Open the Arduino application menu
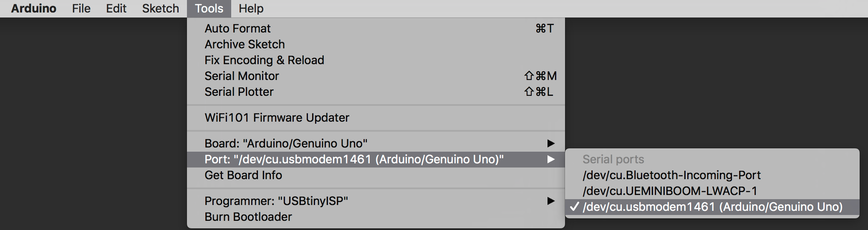This screenshot has height=230, width=868. [x=33, y=8]
